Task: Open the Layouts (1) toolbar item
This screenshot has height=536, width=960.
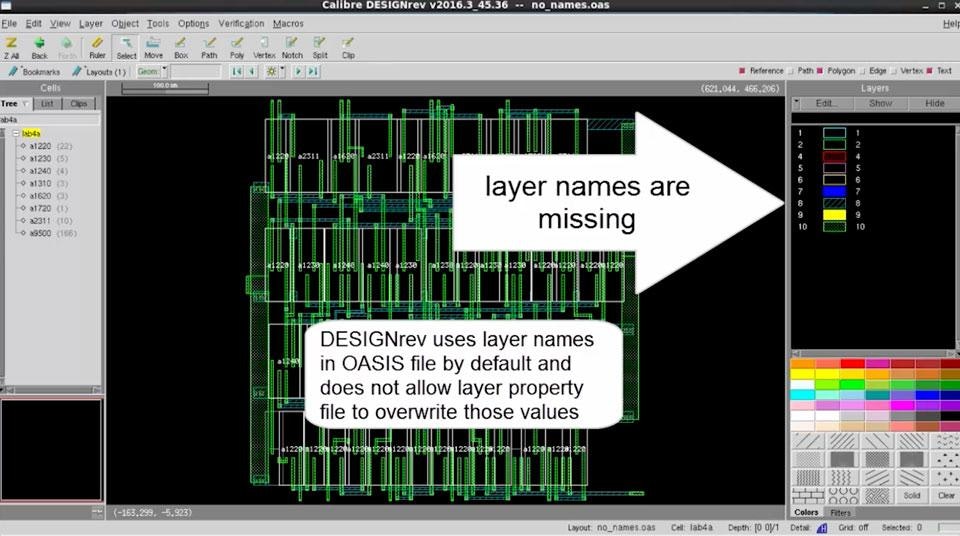Action: (x=99, y=72)
